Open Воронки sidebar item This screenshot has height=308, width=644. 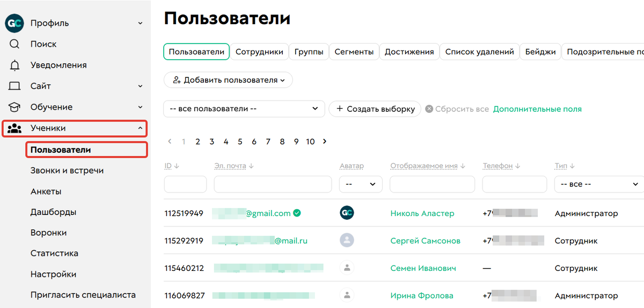click(48, 233)
